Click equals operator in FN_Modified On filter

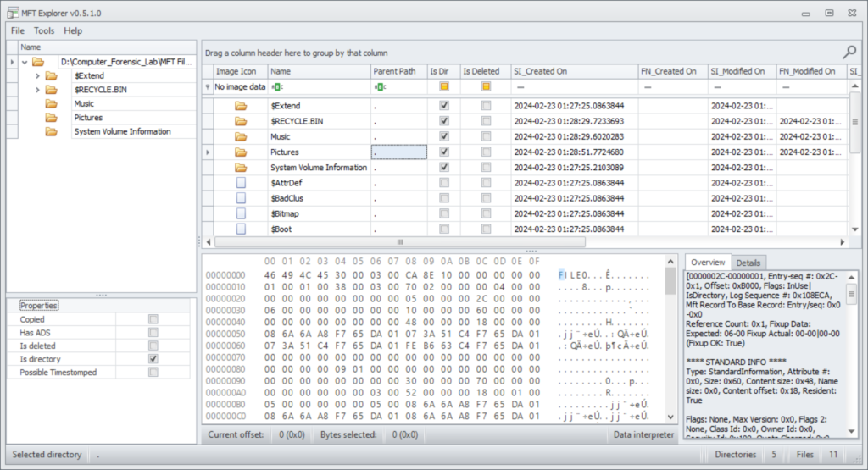(x=786, y=87)
